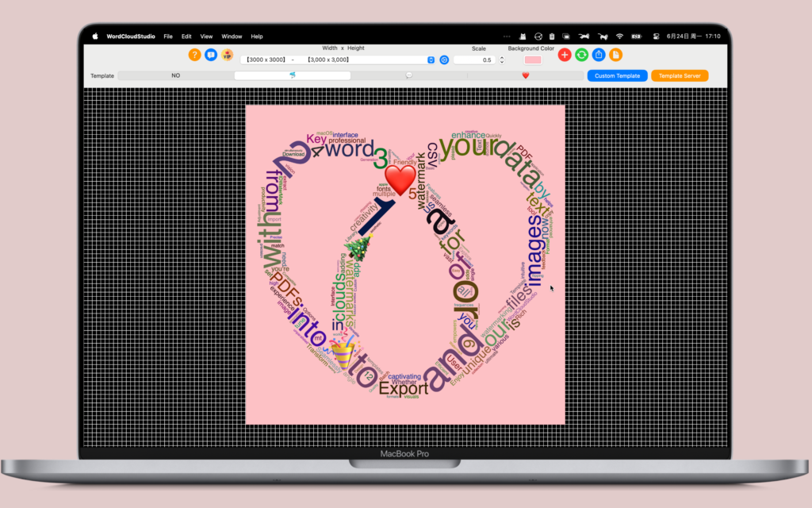Click the Scale value input field
Image resolution: width=812 pixels, height=508 pixels.
point(474,60)
